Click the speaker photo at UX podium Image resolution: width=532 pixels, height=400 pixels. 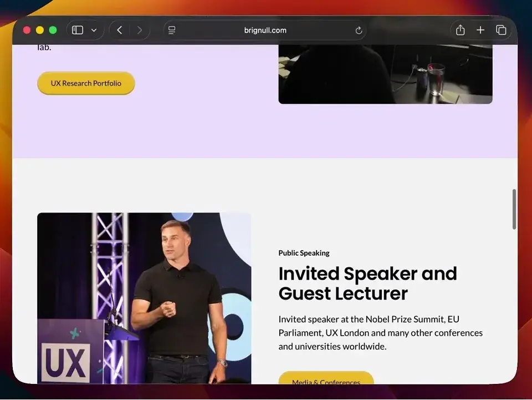click(144, 298)
